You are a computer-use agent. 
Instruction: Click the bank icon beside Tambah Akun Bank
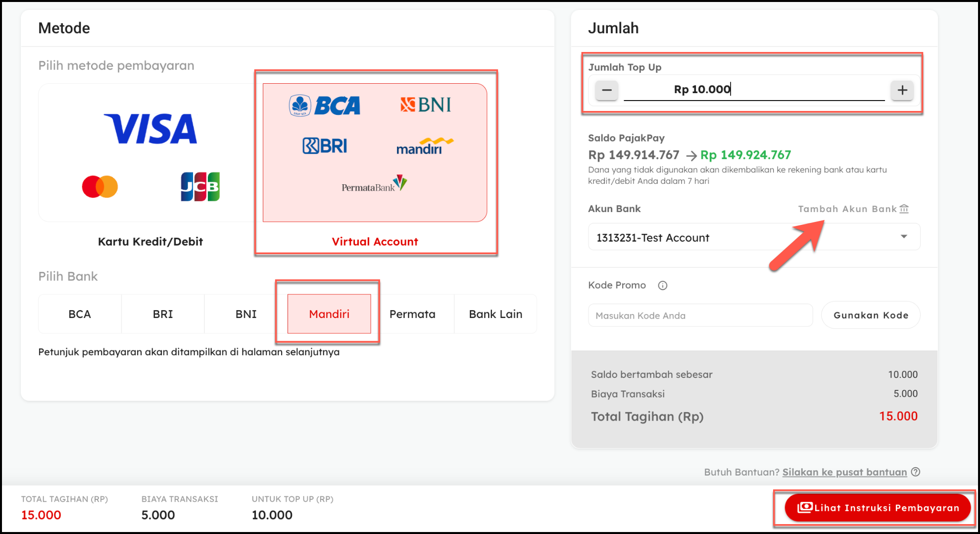[904, 209]
